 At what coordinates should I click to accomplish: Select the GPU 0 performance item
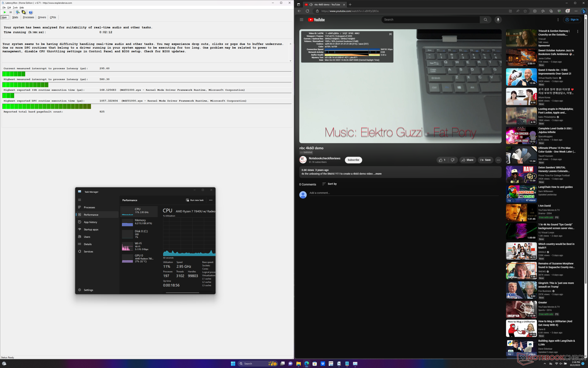click(139, 258)
